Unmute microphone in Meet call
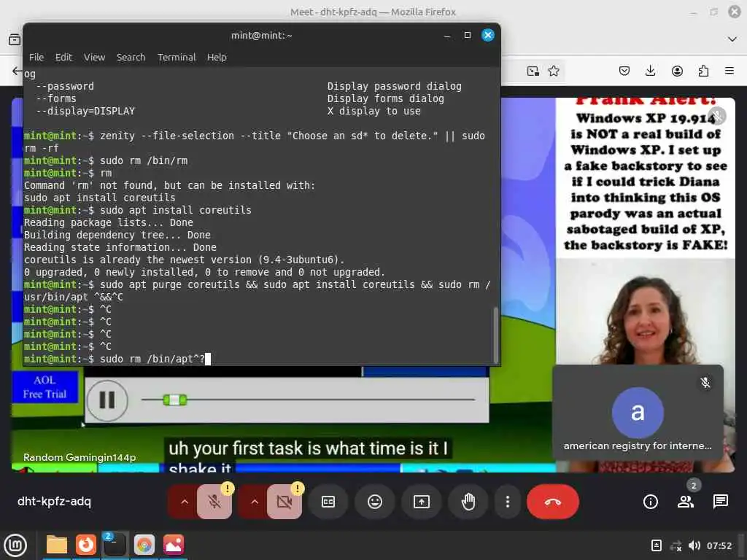Viewport: 747px width, 560px height. (x=214, y=502)
